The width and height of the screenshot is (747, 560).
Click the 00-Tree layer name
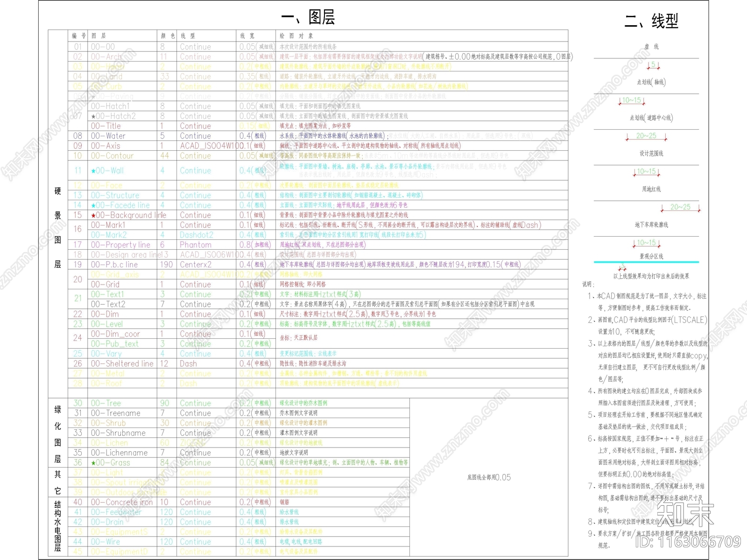click(x=106, y=403)
